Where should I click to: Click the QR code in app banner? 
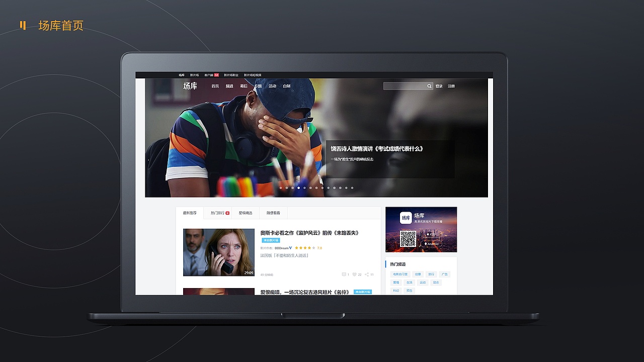click(408, 239)
